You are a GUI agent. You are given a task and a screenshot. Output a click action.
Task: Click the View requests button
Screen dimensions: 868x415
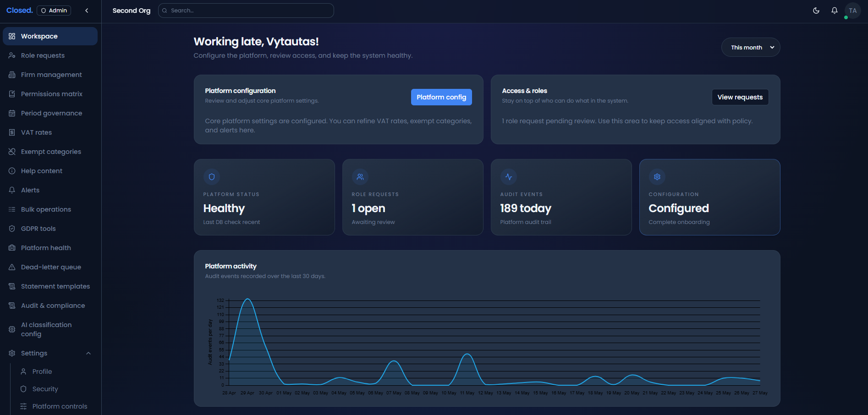coord(740,97)
